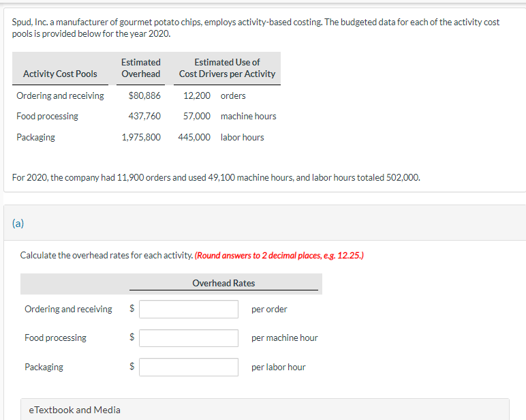Click 'Ordering and receiving' row in budget table

(x=60, y=95)
